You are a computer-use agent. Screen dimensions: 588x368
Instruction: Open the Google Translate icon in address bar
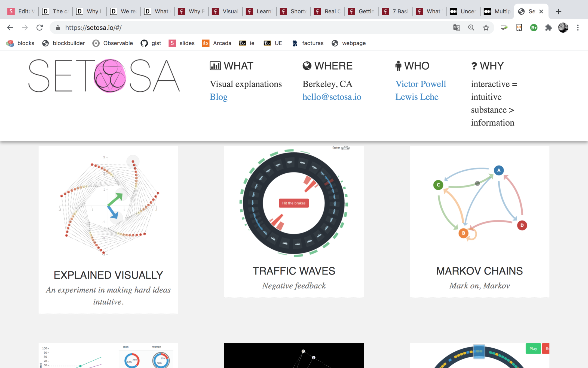click(x=457, y=28)
